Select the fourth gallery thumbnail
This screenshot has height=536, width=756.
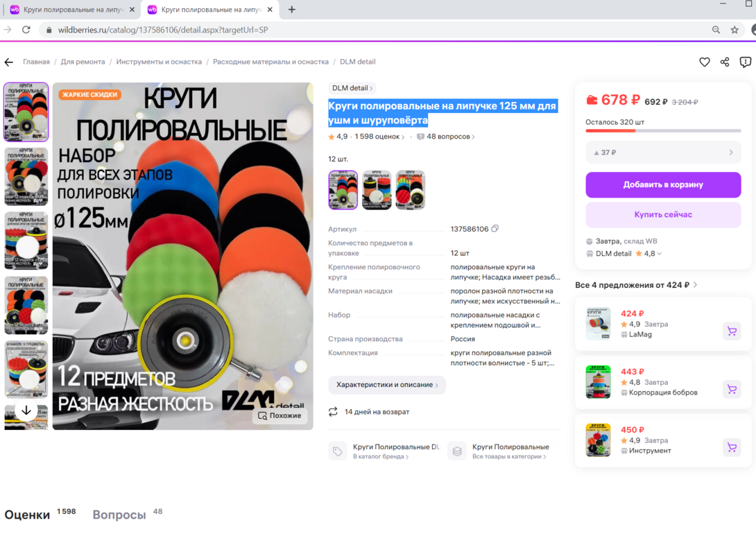point(26,305)
